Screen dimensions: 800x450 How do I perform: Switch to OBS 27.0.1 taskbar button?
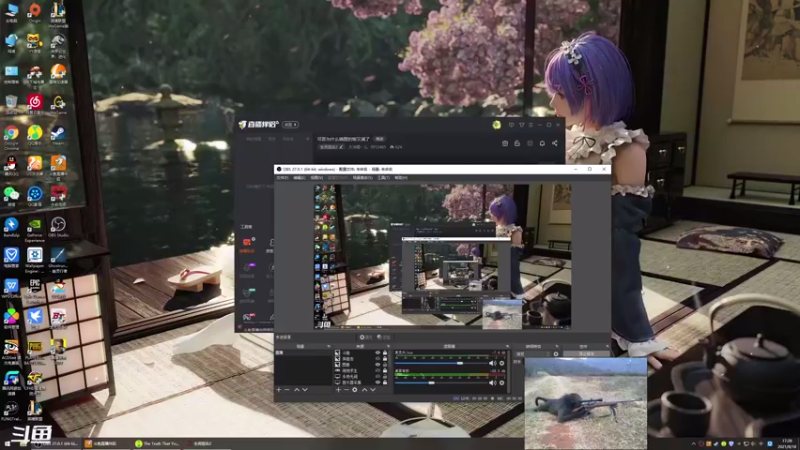pos(55,443)
